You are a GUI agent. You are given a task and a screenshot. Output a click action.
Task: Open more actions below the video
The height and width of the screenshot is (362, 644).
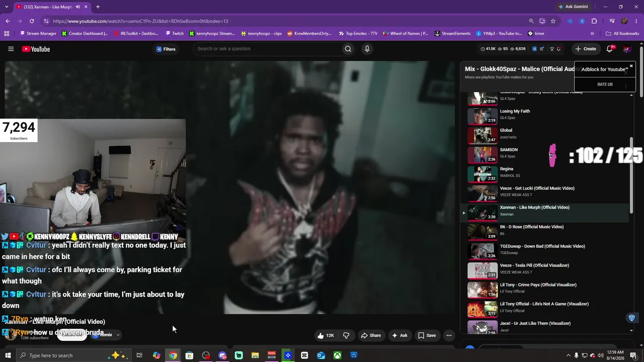(x=449, y=335)
